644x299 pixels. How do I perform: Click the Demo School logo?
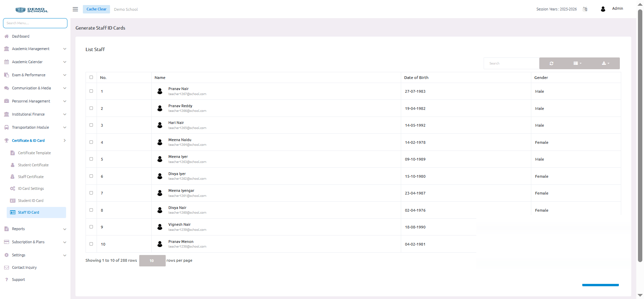click(32, 10)
